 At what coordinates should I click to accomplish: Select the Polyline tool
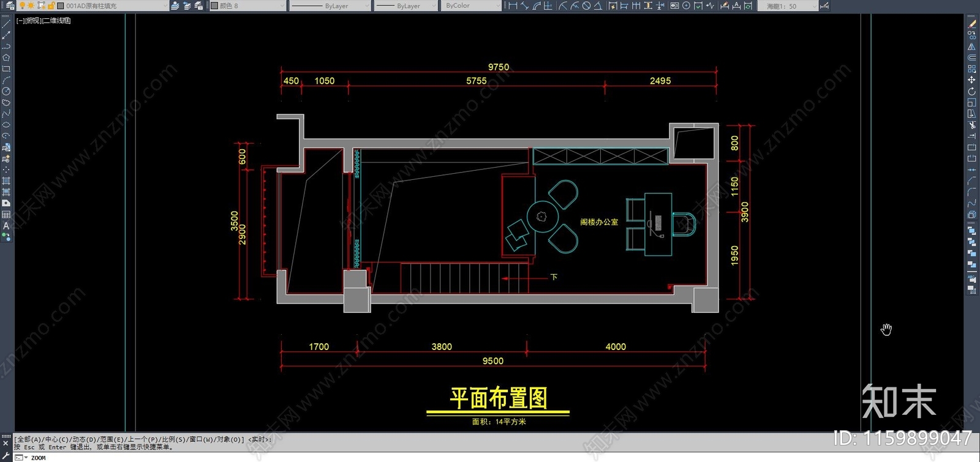[x=6, y=46]
